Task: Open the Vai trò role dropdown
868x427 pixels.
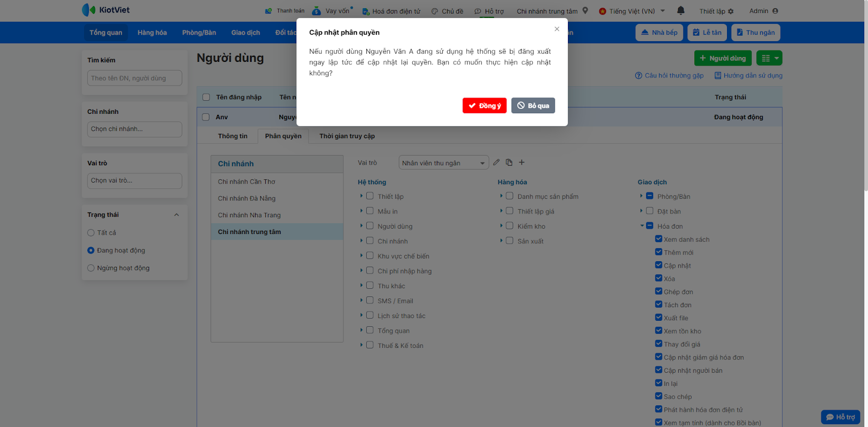Action: pos(444,163)
